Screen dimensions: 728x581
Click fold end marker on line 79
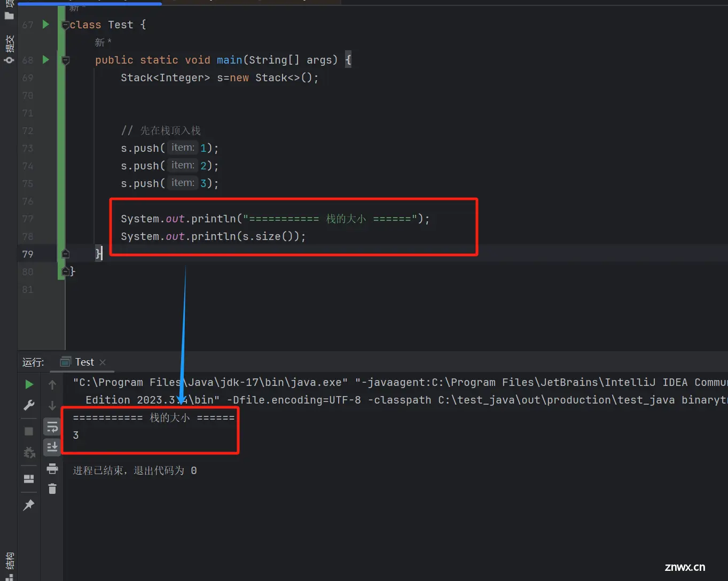point(66,253)
